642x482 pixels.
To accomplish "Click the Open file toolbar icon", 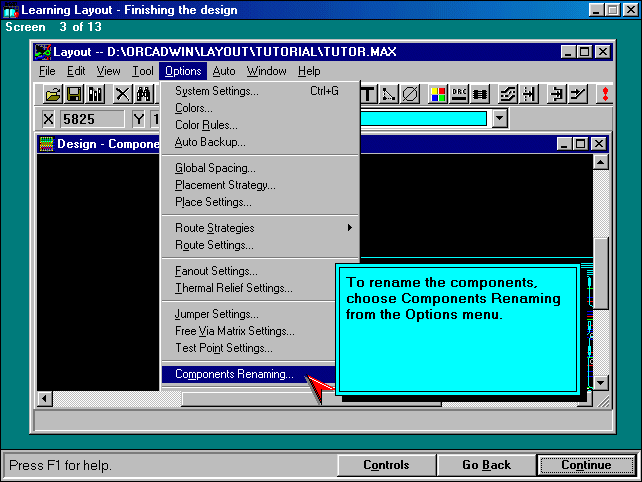I will point(52,94).
